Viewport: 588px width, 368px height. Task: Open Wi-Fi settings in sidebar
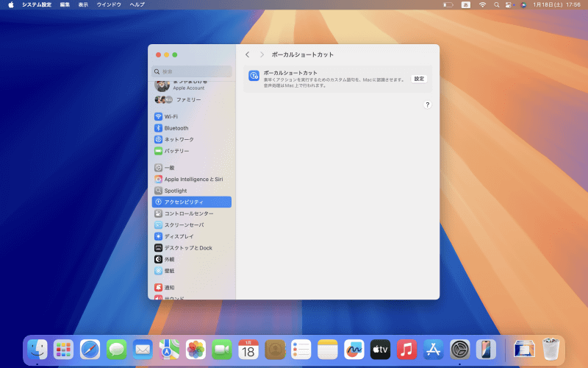pos(192,116)
